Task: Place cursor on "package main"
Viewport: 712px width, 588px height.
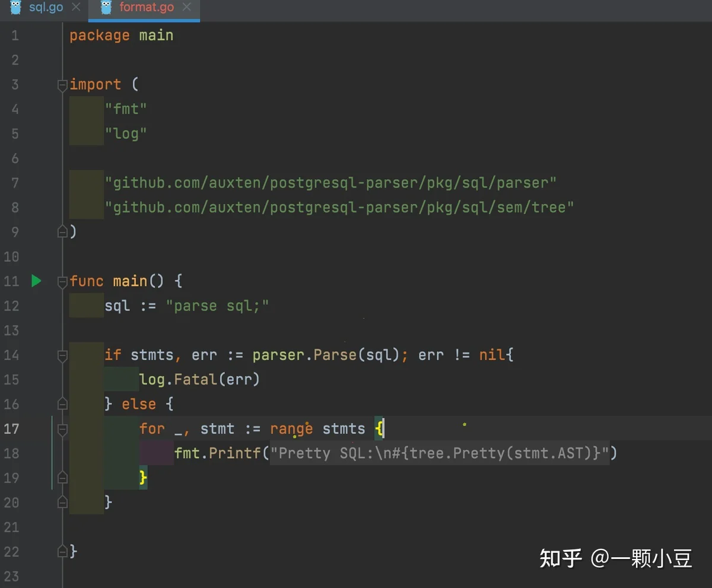Action: (x=122, y=36)
